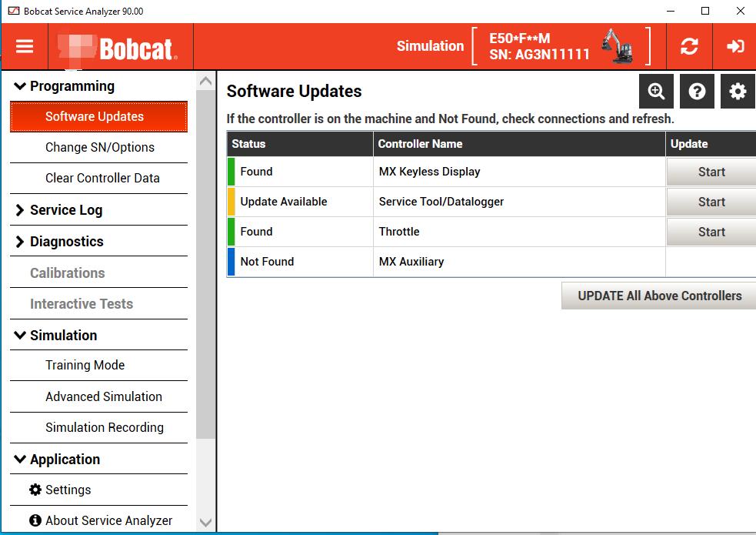This screenshot has height=535, width=756.
Task: Open Training Mode
Action: pos(99,365)
